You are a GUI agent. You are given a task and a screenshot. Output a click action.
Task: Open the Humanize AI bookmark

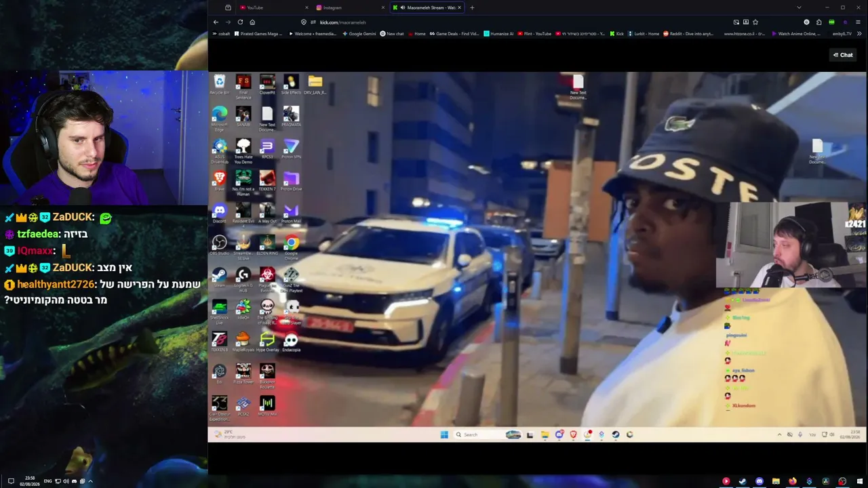[x=498, y=33]
